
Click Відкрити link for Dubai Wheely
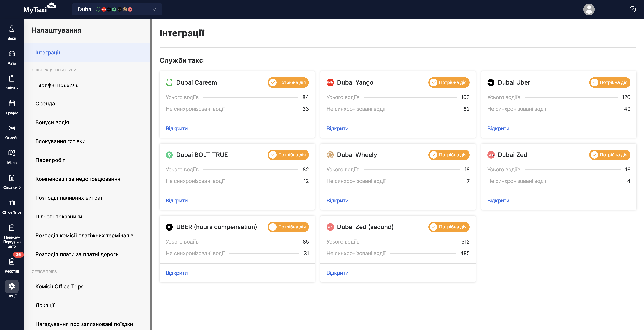click(337, 201)
